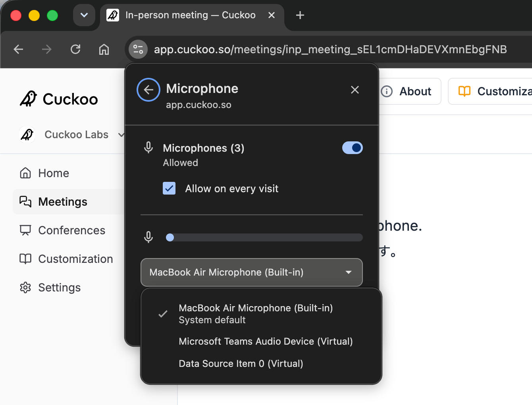Viewport: 532px width, 405px height.
Task: Open site information icon in address bar
Action: (138, 49)
